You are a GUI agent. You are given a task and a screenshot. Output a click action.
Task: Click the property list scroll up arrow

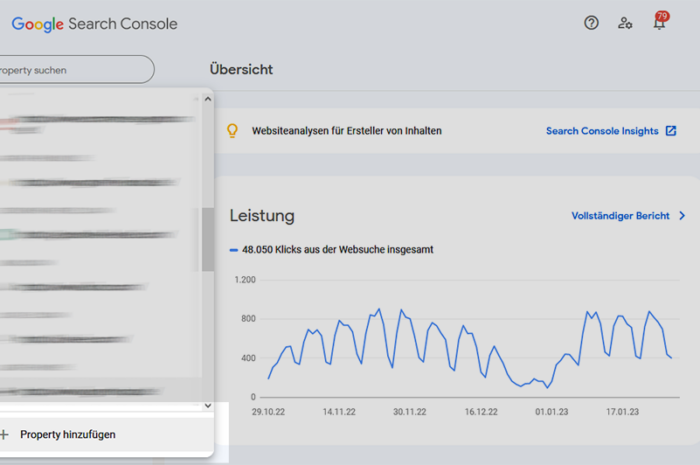pyautogui.click(x=208, y=99)
